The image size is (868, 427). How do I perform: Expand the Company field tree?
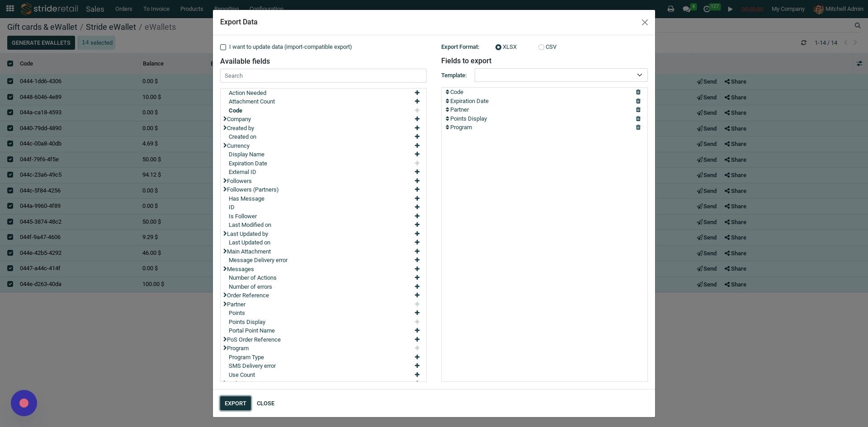[225, 119]
